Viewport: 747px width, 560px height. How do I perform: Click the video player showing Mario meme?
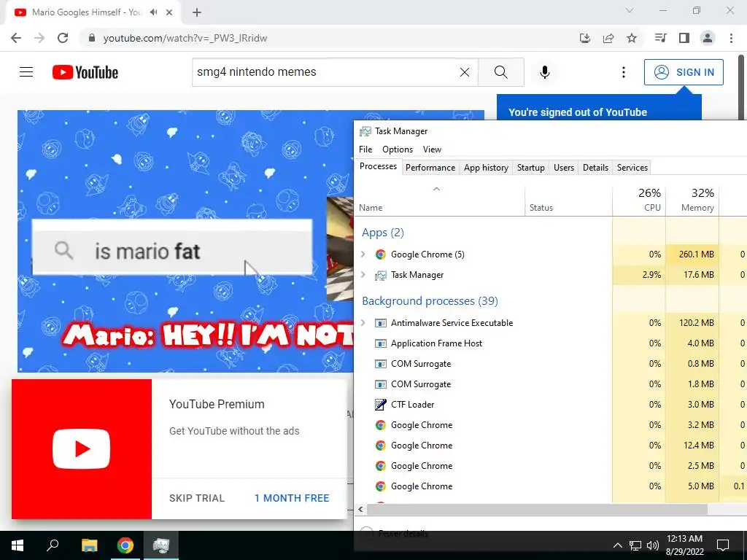tap(186, 241)
